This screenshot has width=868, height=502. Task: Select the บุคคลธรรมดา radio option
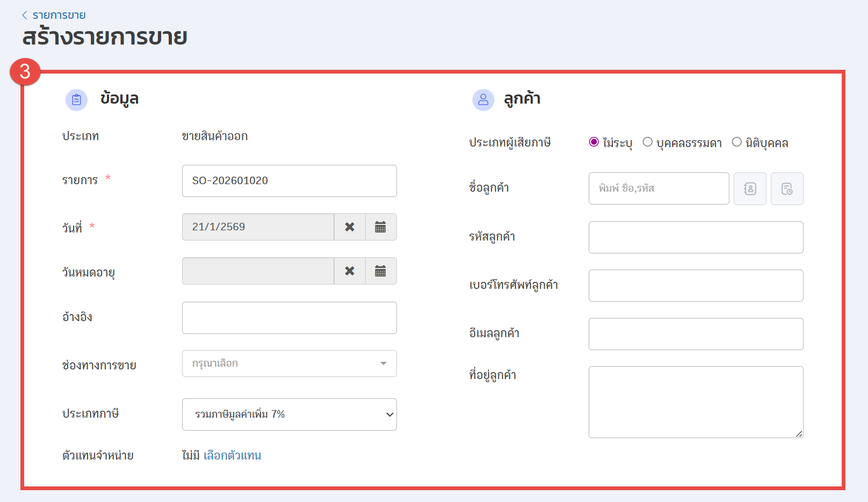(x=648, y=142)
